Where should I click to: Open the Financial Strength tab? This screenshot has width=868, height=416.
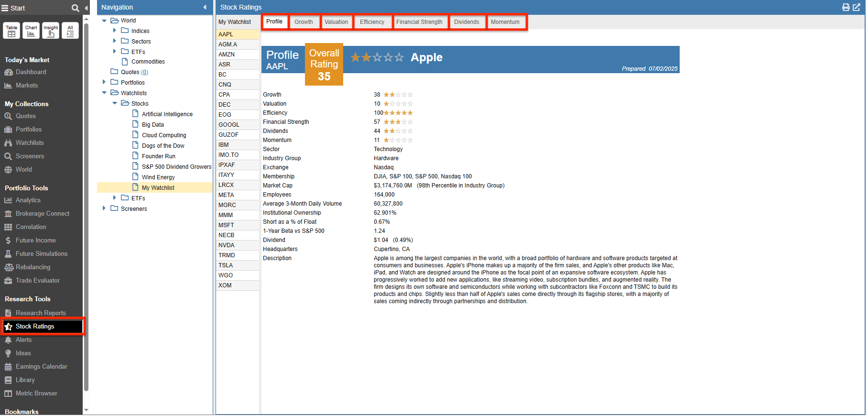[x=419, y=22]
